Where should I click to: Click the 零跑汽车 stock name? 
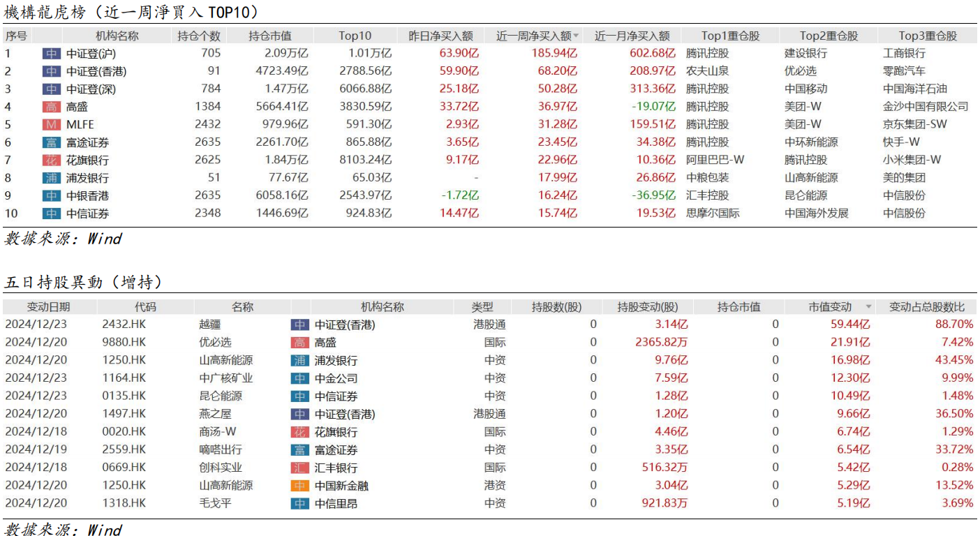pyautogui.click(x=905, y=71)
